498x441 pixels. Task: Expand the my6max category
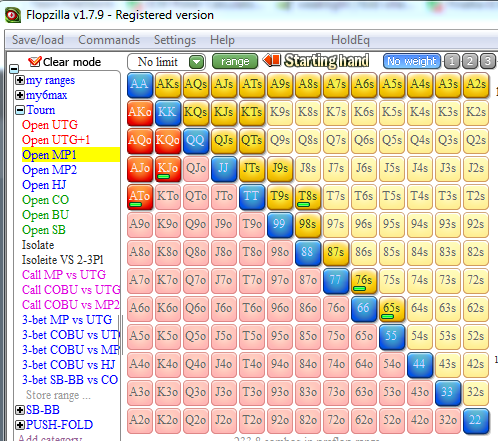tap(20, 95)
